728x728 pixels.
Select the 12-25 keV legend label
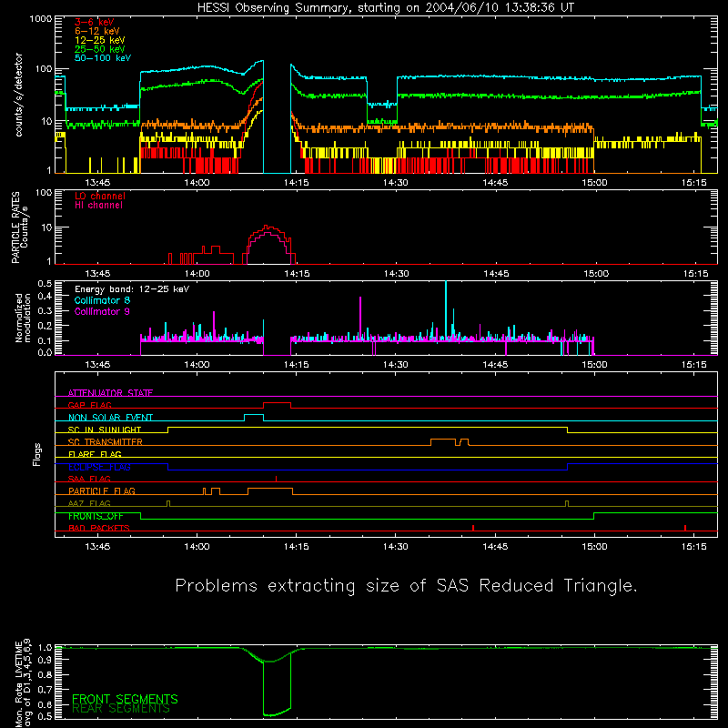coord(99,40)
